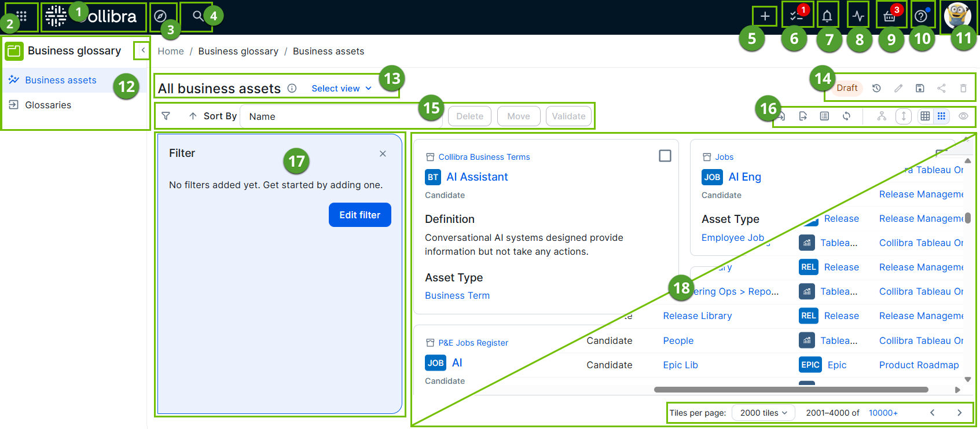
Task: Click the Edit filter button
Action: pos(360,215)
